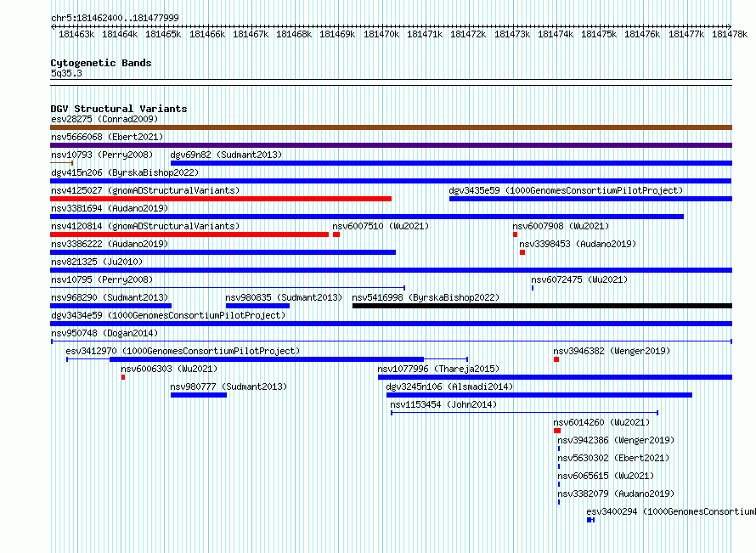
Task: Click the 181474k ruler tick label
Action: pyautogui.click(x=556, y=34)
